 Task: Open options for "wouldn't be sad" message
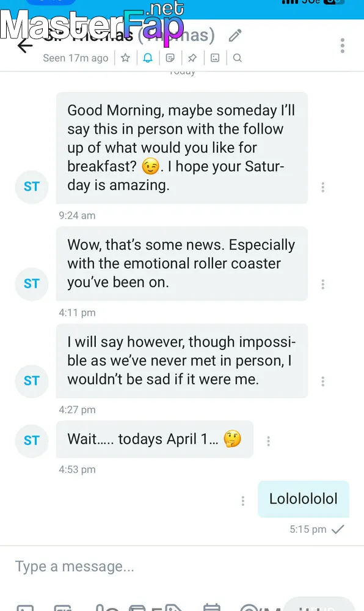pyautogui.click(x=322, y=381)
